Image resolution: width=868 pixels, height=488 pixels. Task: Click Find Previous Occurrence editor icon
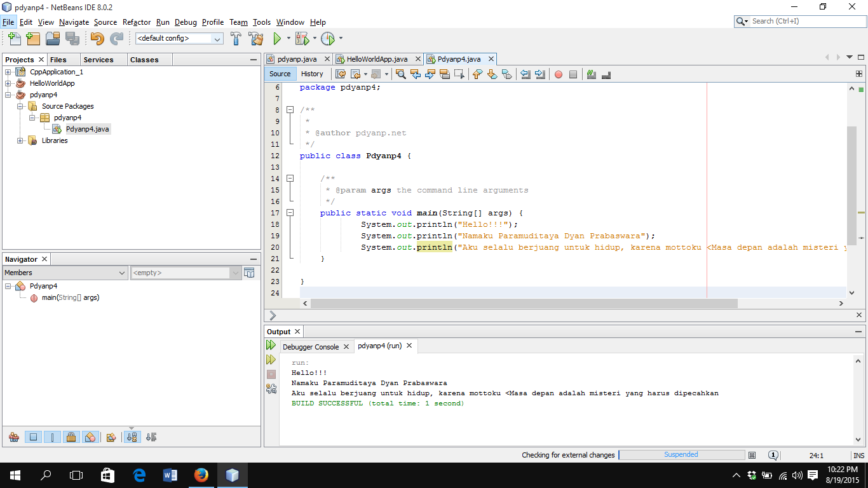click(416, 74)
